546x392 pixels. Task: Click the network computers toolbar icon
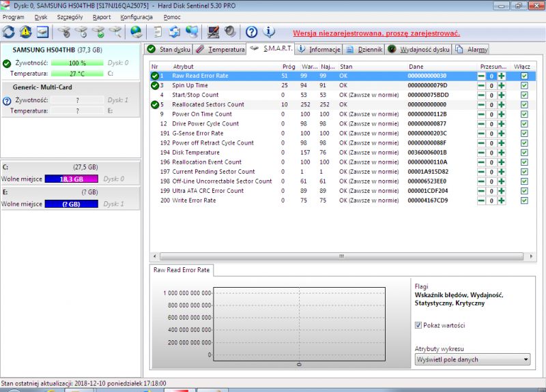pos(192,32)
